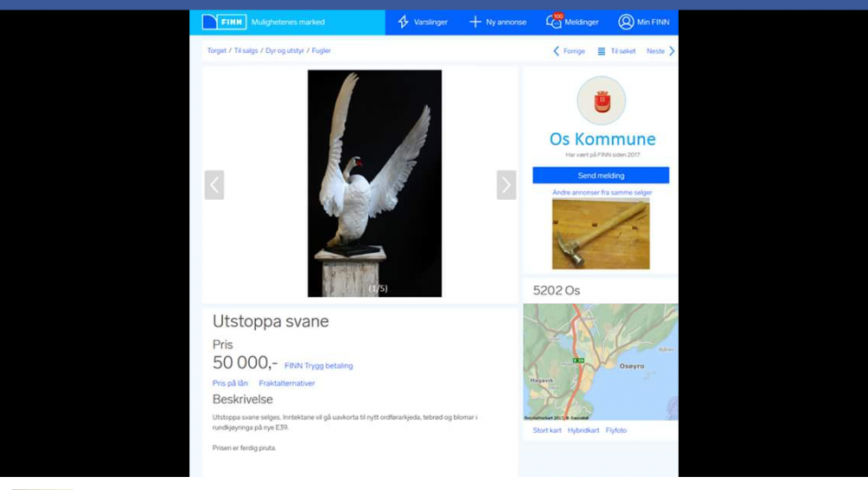The image size is (868, 490).
Task: Click the FINN logo in header
Action: pos(224,23)
